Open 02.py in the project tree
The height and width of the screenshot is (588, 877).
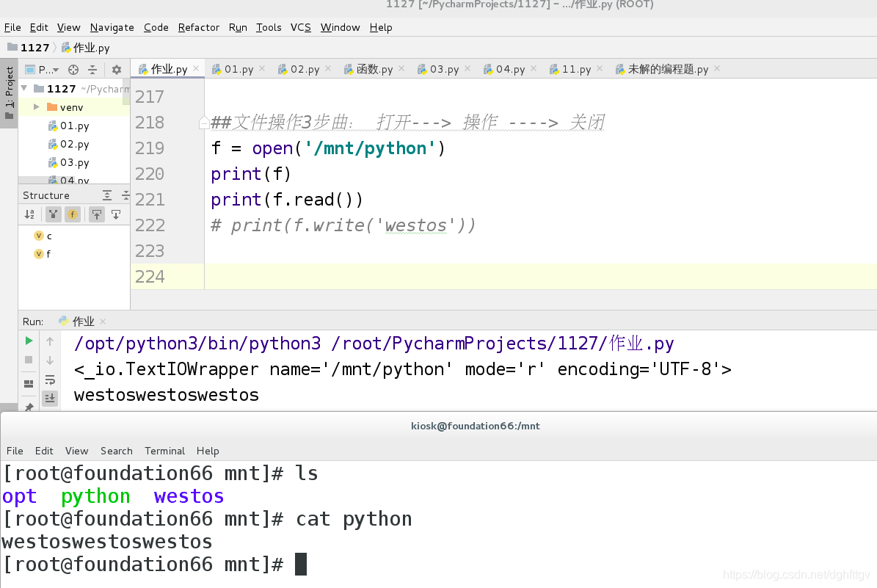click(68, 145)
